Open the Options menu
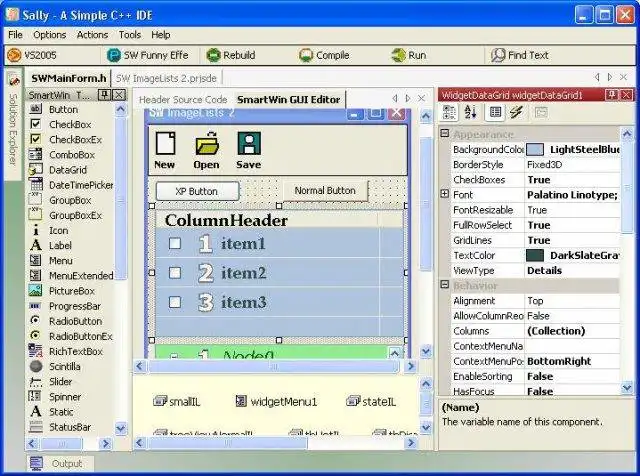Image resolution: width=640 pixels, height=476 pixels. 49,35
